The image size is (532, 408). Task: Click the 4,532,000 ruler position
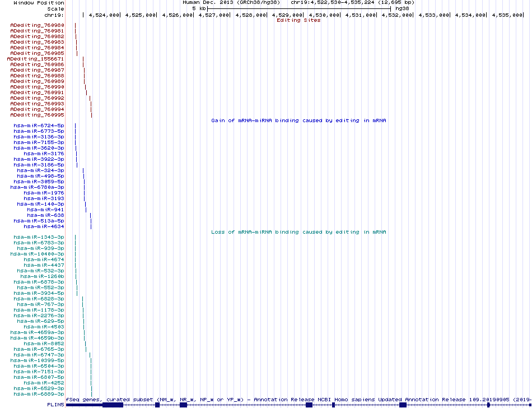(398, 15)
